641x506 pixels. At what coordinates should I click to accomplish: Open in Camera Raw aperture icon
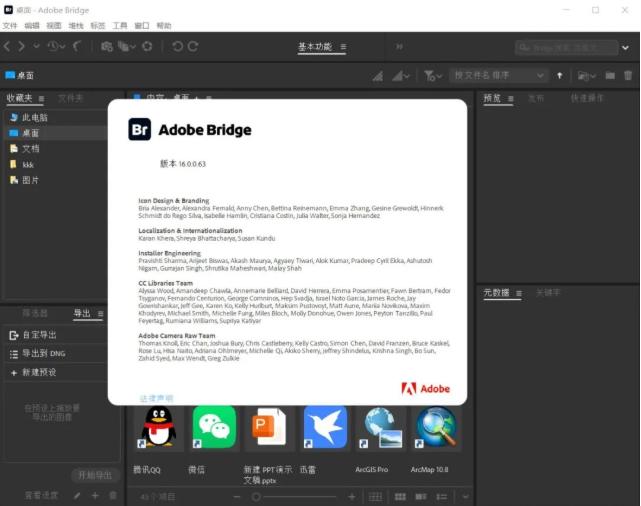147,46
